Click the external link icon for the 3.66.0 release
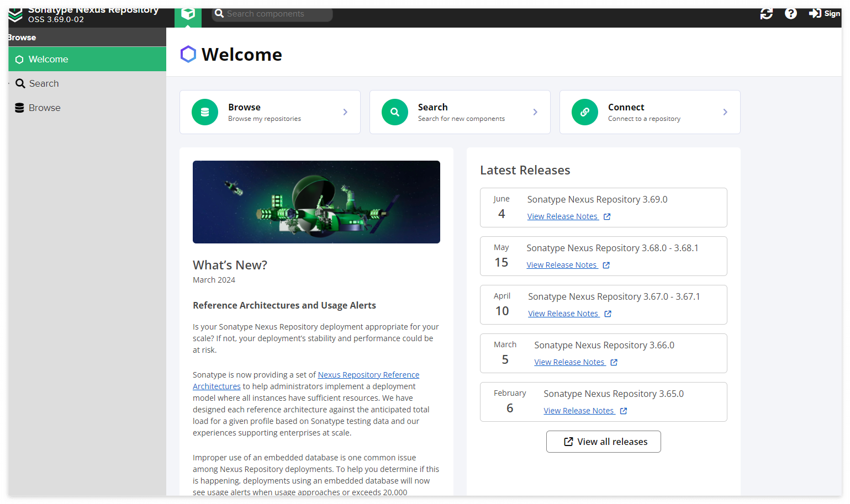The width and height of the screenshot is (850, 504). (614, 363)
